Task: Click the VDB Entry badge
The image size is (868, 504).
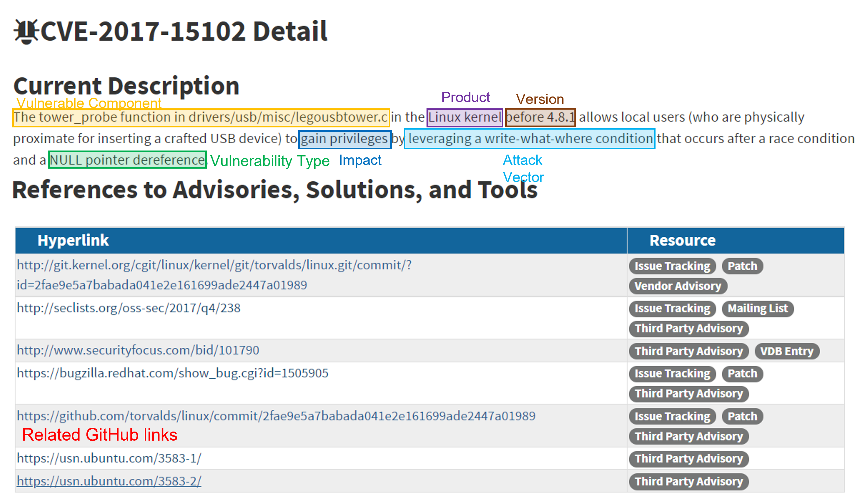Action: point(787,351)
